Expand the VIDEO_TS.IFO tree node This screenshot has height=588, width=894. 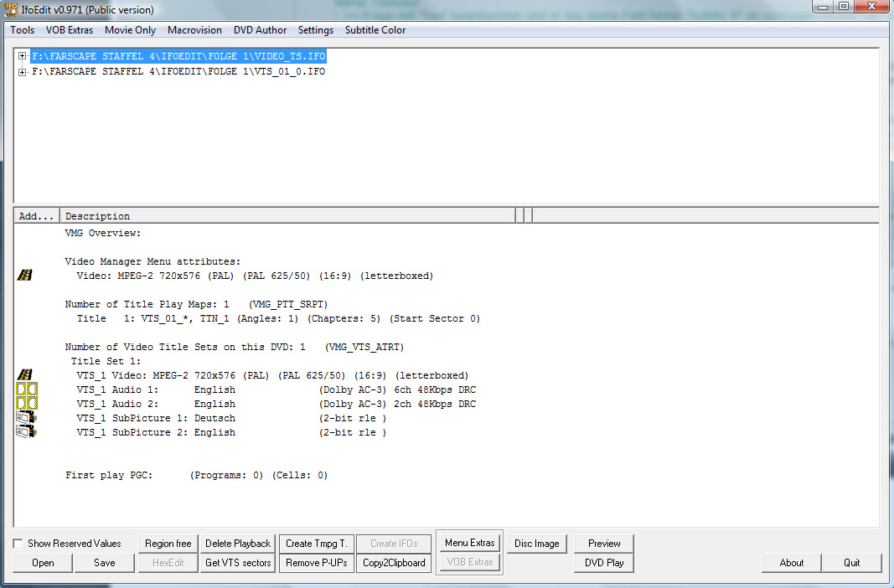click(x=22, y=57)
